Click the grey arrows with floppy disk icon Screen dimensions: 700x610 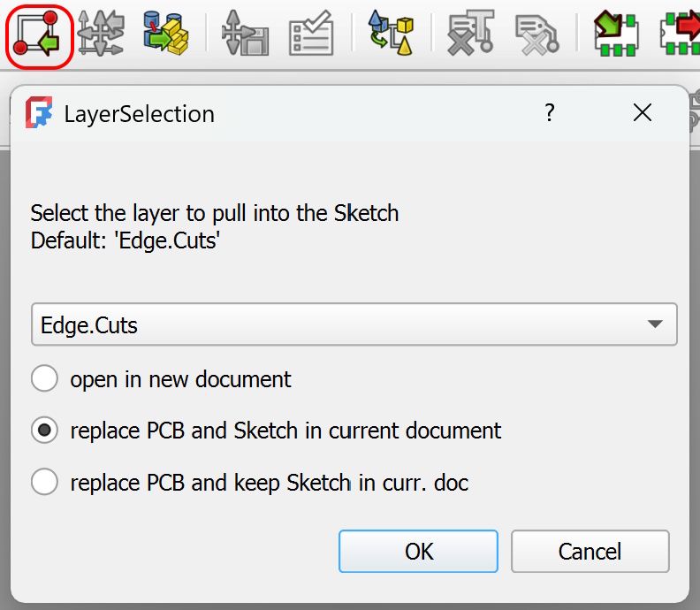(244, 34)
